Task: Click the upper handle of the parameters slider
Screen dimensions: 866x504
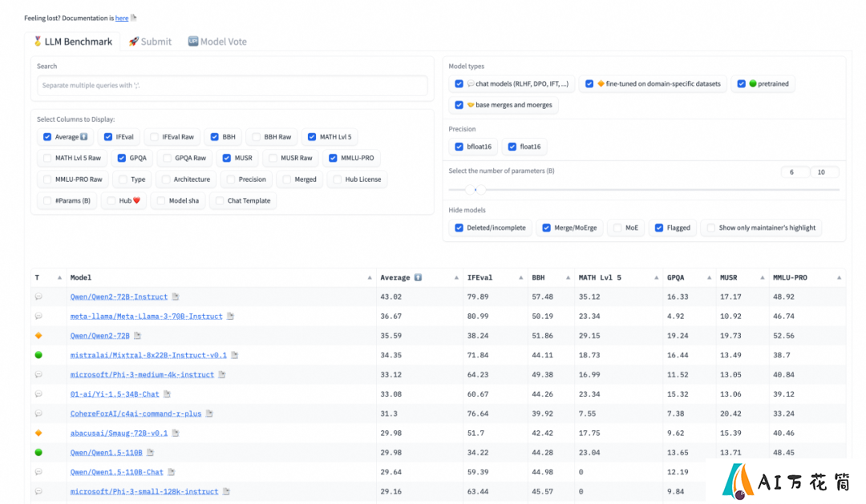Action: click(x=482, y=190)
